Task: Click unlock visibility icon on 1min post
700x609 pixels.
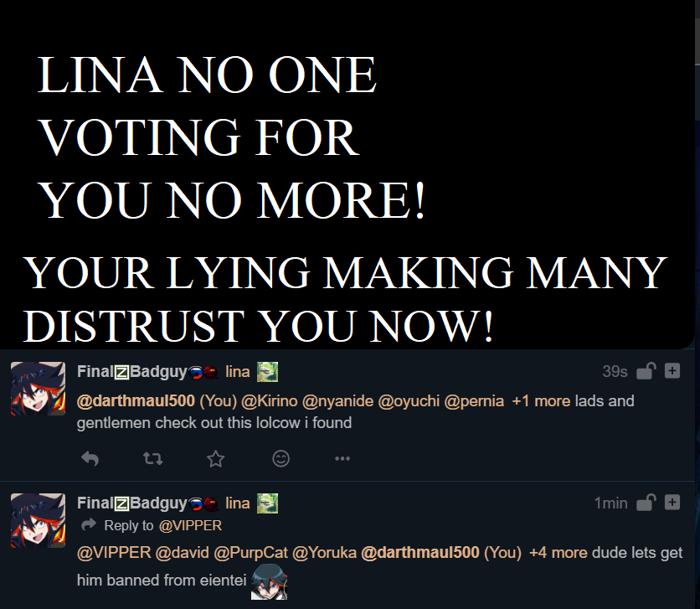Action: coord(646,503)
